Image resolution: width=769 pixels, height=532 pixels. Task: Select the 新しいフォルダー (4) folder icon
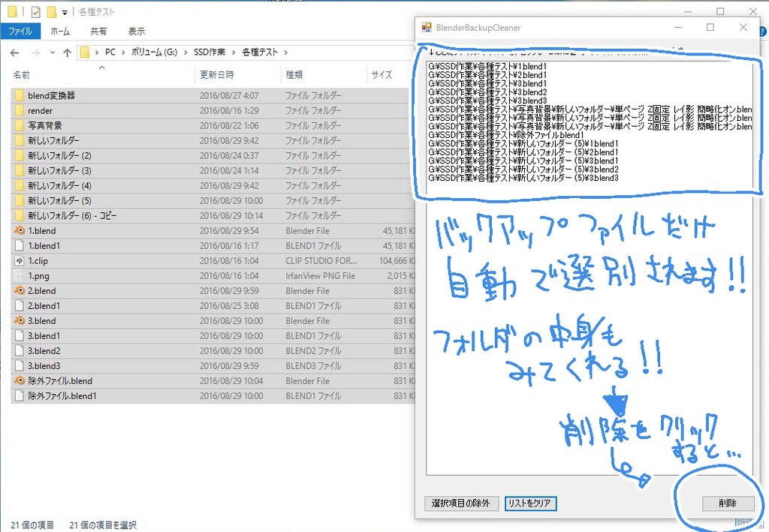point(19,185)
